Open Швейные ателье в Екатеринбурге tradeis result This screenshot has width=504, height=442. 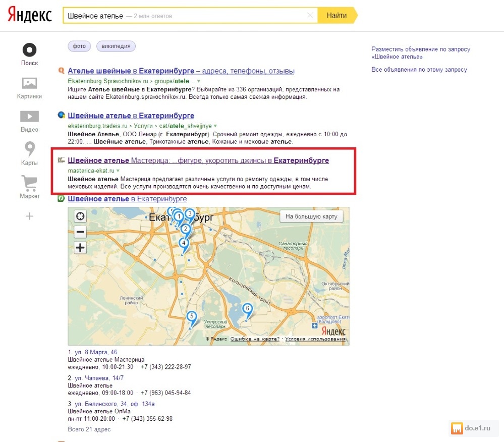coord(131,116)
